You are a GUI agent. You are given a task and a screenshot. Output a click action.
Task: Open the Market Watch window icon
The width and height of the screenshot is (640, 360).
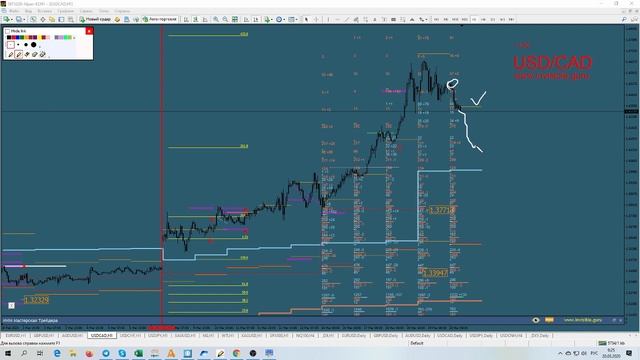click(33, 19)
